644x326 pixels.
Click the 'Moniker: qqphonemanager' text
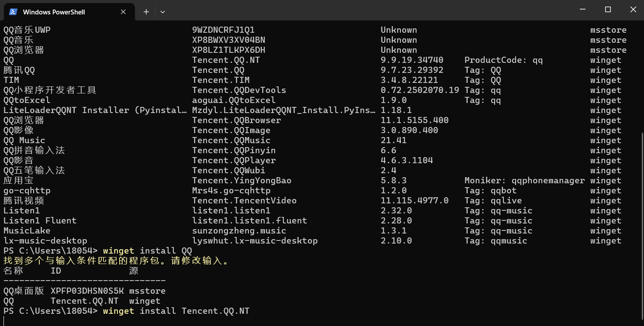pyautogui.click(x=524, y=181)
